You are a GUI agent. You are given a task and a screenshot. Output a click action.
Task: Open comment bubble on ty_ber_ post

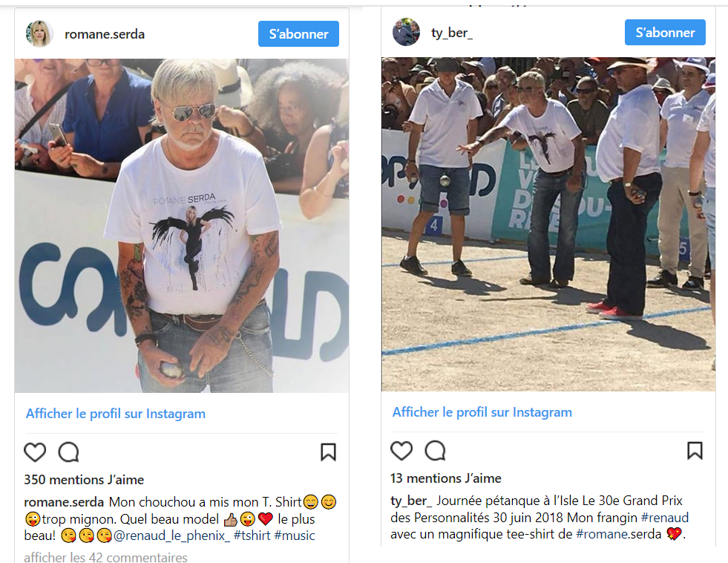pos(436,451)
